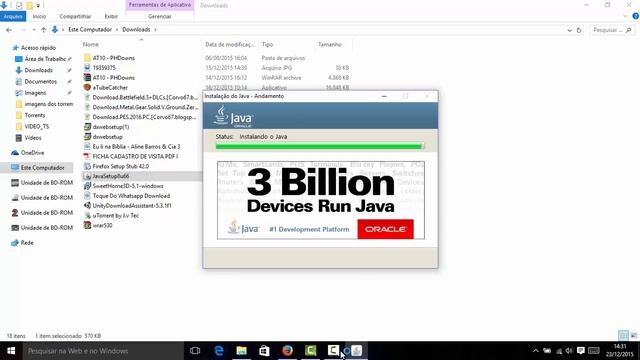Show hidden system tray icons
The image size is (640, 360).
[x=536, y=351]
